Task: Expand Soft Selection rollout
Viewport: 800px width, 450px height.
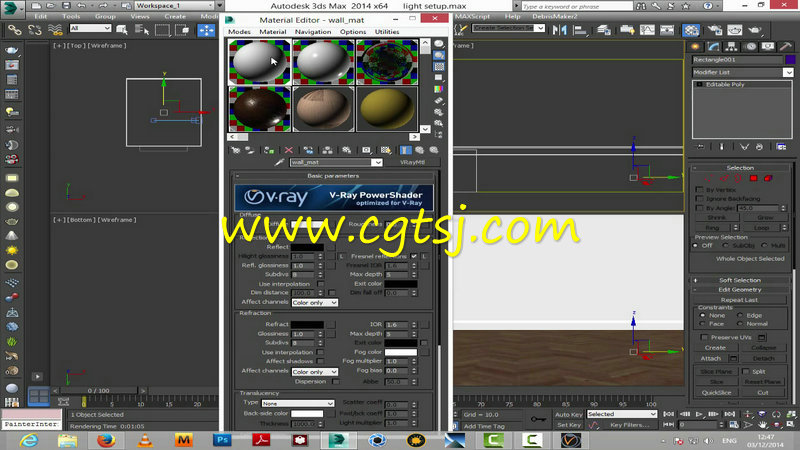Action: 740,280
